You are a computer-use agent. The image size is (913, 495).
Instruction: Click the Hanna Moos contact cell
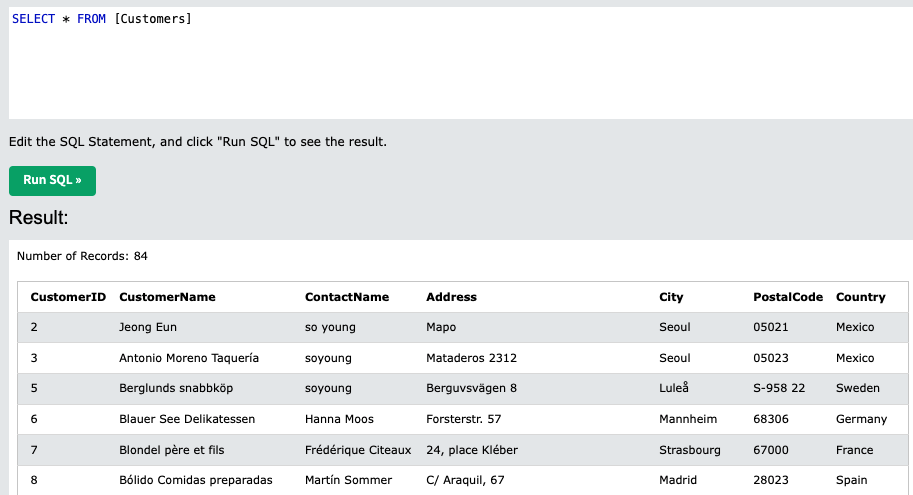pos(339,419)
